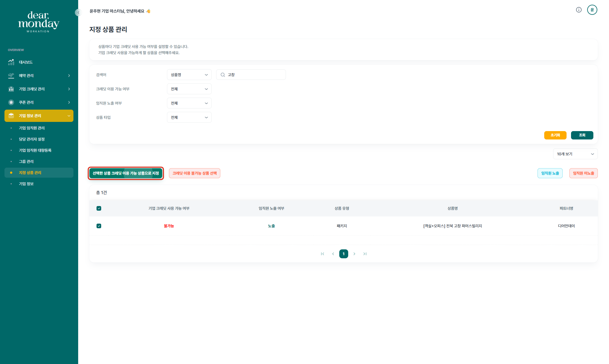Open the 크레딧 이용 가능 여부 dropdown
The height and width of the screenshot is (364, 609).
[x=189, y=89]
